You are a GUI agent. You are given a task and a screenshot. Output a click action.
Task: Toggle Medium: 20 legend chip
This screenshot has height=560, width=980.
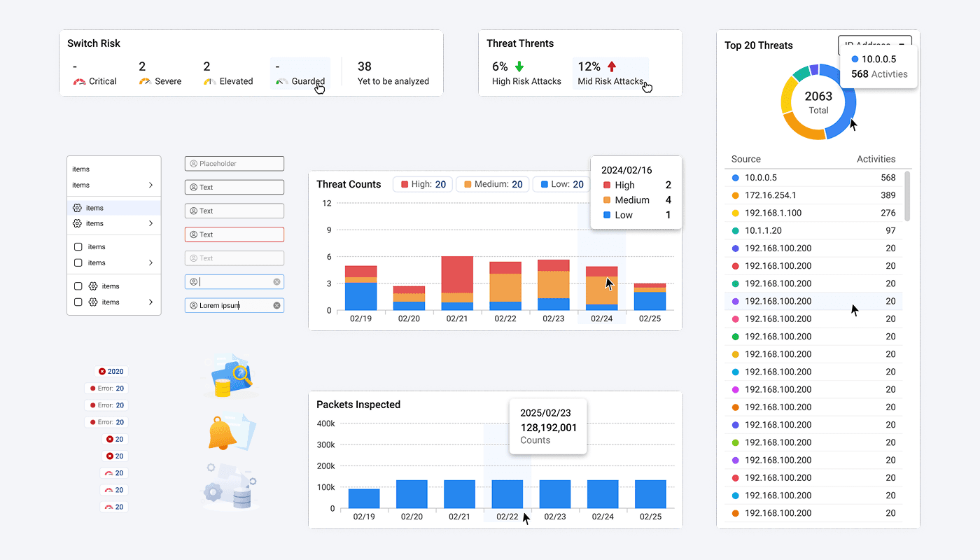(x=493, y=185)
